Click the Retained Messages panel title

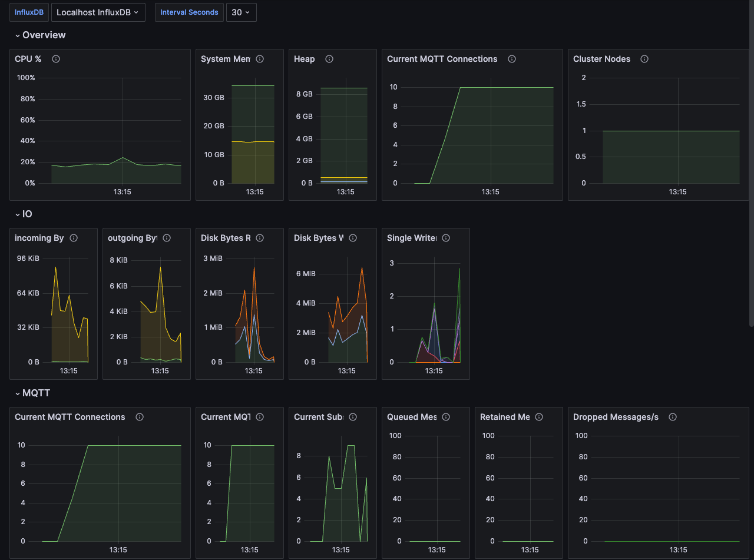(505, 417)
